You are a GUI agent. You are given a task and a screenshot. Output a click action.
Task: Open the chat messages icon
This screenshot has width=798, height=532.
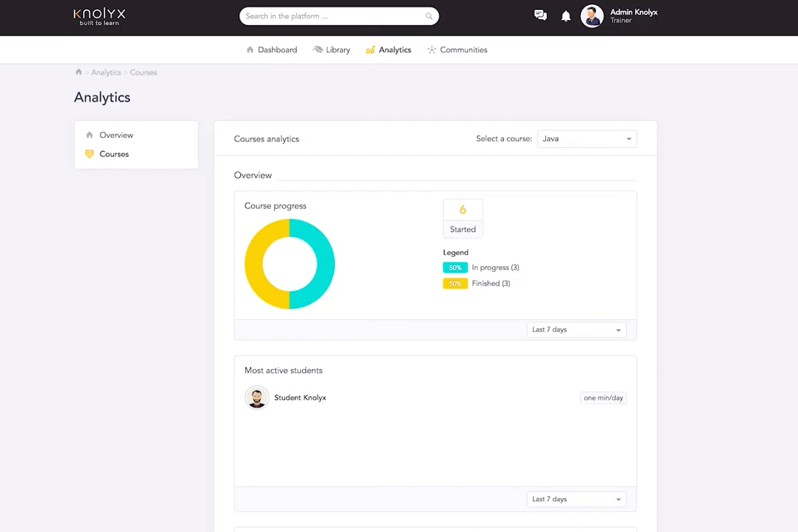[540, 16]
